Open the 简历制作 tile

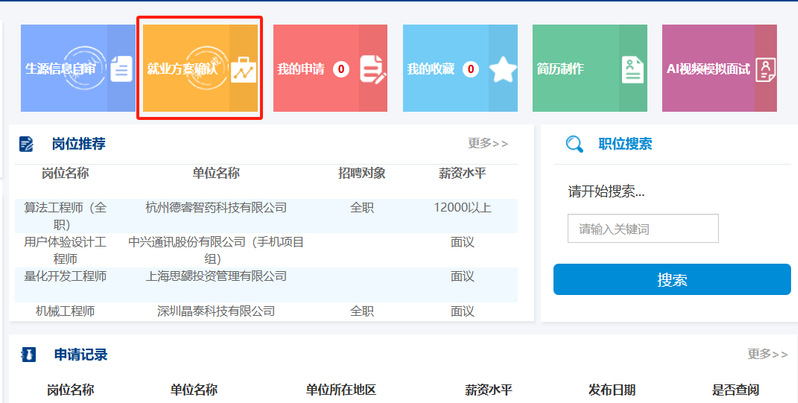(590, 68)
